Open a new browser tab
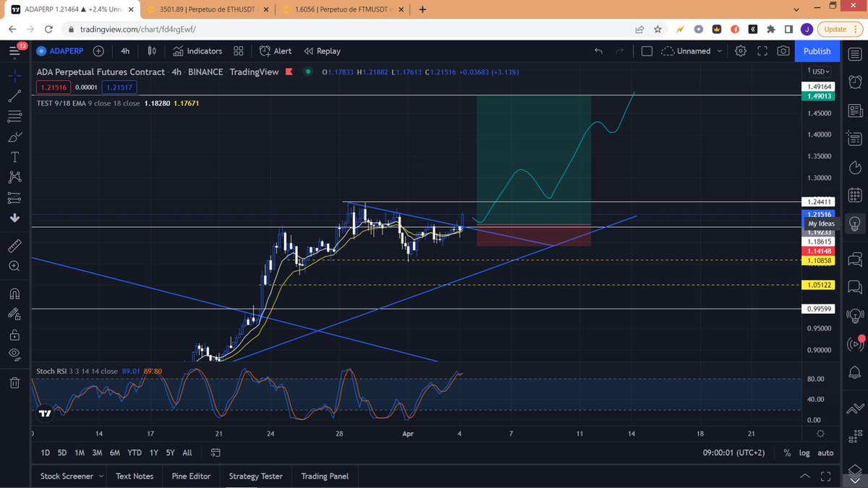This screenshot has height=488, width=868. coord(422,9)
